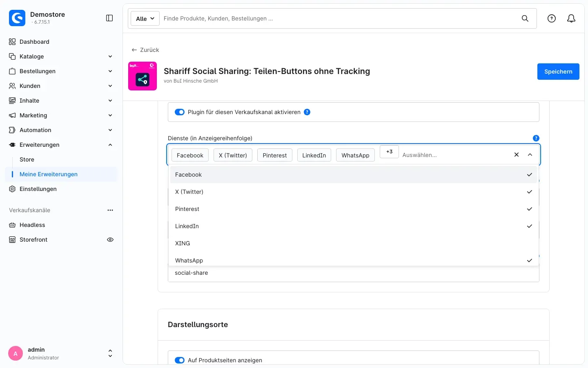Click the help icon for Dienste field
The width and height of the screenshot is (588, 368).
click(536, 138)
